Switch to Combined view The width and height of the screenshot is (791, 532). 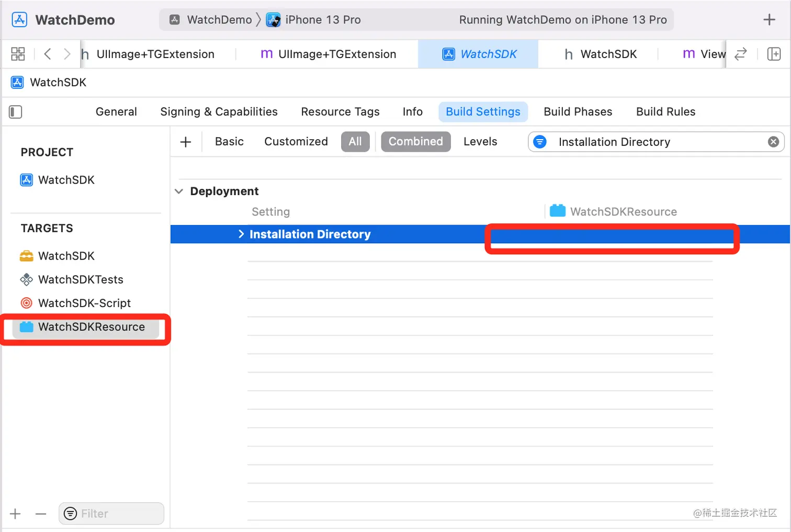coord(416,142)
